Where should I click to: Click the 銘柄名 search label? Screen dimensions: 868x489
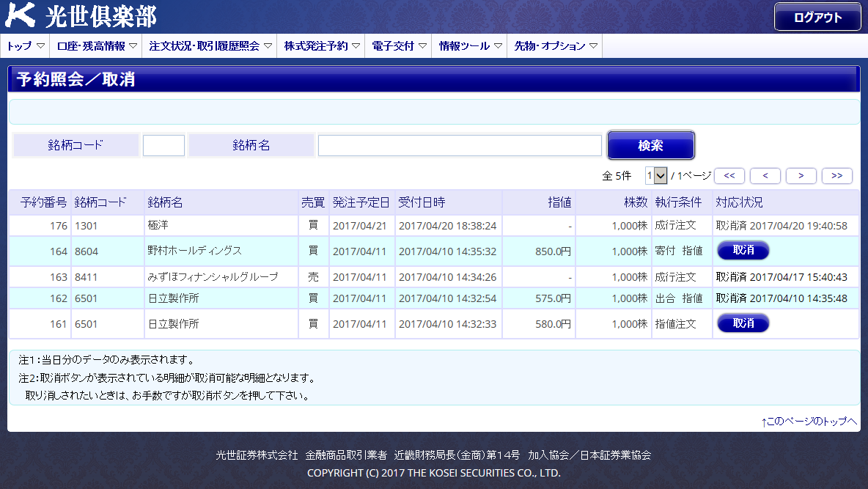click(x=251, y=145)
